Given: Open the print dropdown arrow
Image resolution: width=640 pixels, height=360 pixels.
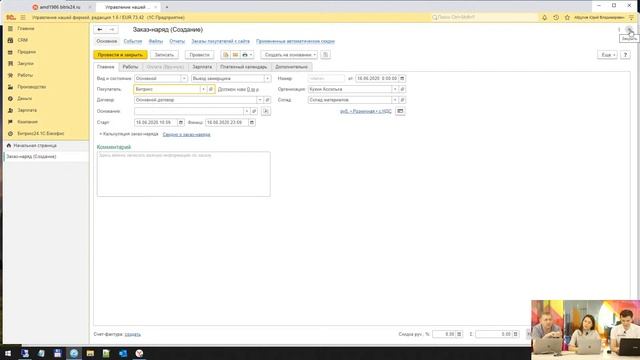Looking at the screenshot, I should click(x=251, y=55).
